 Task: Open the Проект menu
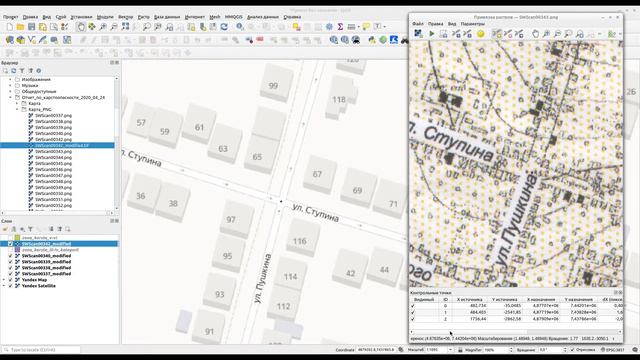[11, 17]
